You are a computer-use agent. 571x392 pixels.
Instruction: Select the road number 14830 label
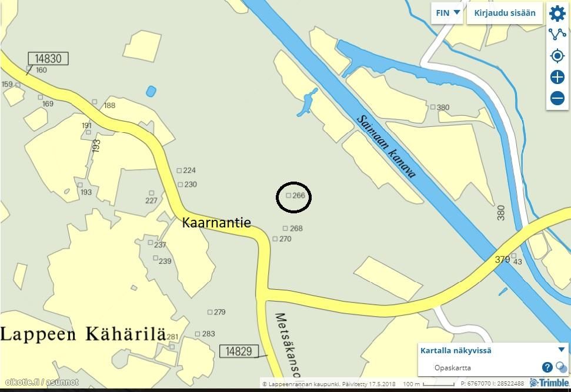[48, 59]
